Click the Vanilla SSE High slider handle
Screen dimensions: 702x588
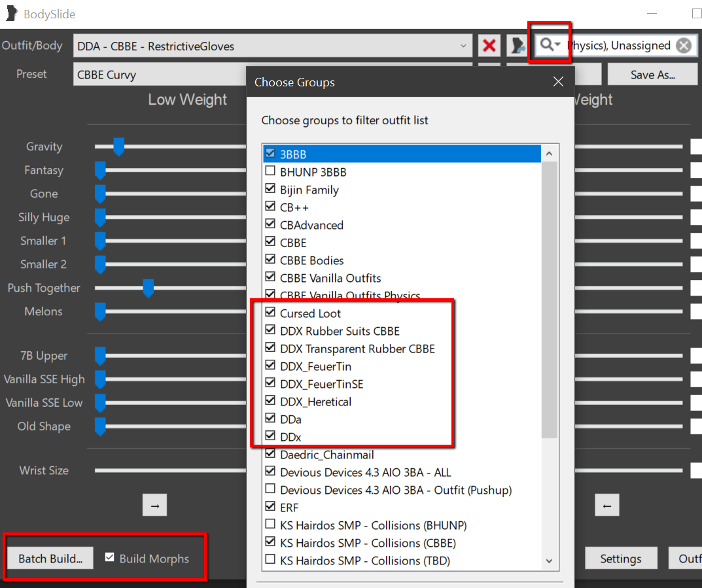100,379
